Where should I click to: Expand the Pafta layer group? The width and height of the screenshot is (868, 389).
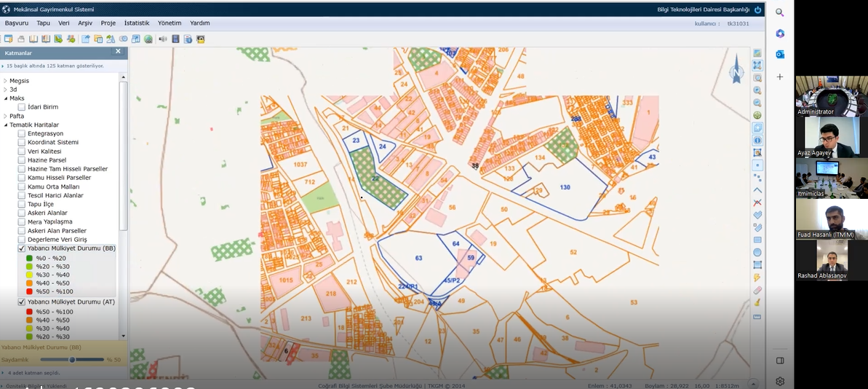tap(5, 116)
